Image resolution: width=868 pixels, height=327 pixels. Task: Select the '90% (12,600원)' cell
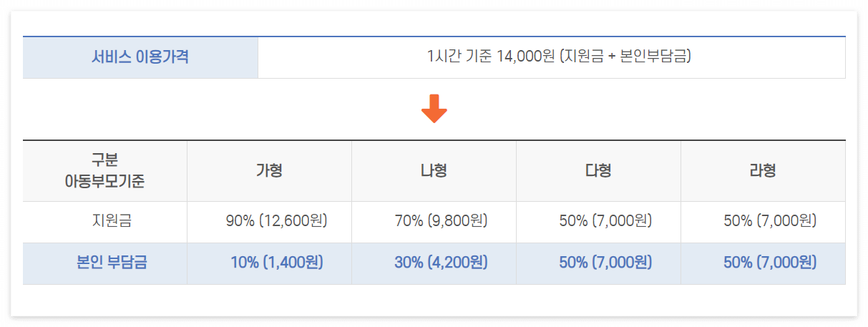pyautogui.click(x=270, y=222)
